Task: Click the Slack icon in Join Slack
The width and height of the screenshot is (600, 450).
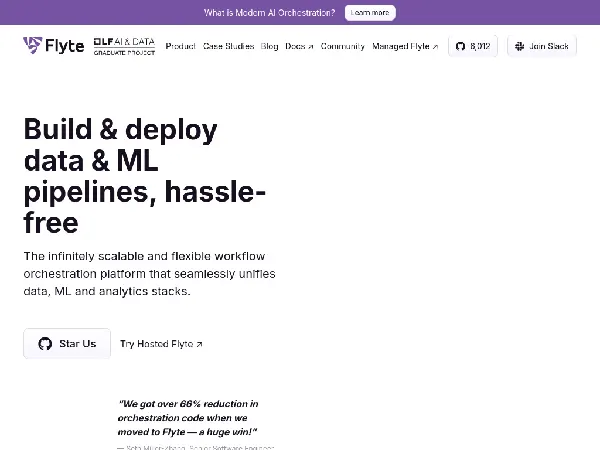Action: pyautogui.click(x=519, y=46)
